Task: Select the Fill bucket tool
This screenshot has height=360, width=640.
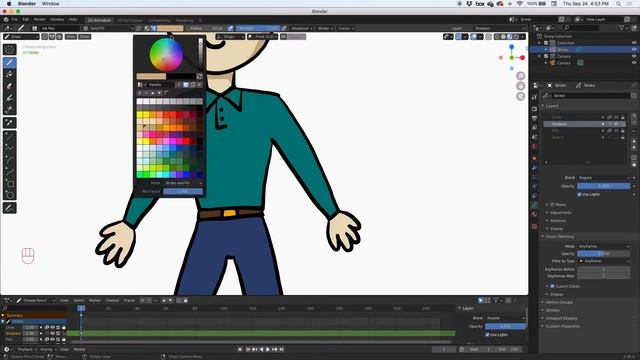Action: [x=9, y=74]
